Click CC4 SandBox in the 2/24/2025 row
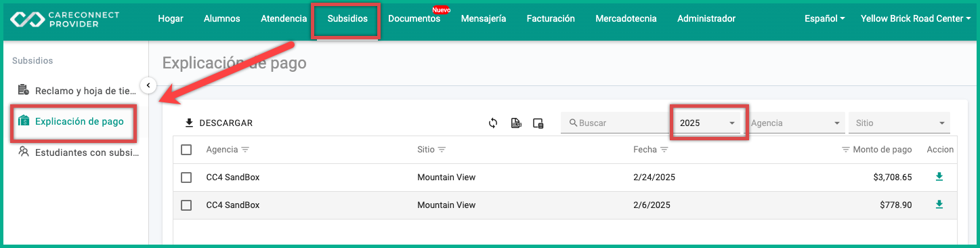This screenshot has width=980, height=248. coord(233,178)
